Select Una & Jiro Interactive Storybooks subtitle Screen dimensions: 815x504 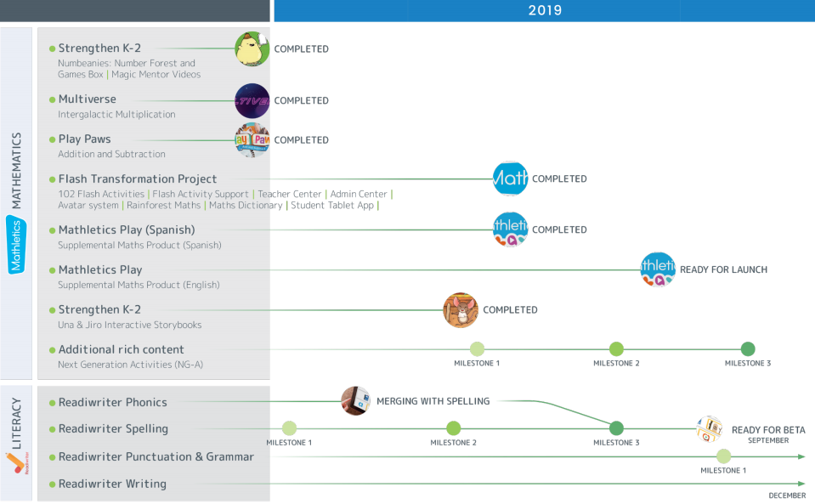(x=130, y=326)
